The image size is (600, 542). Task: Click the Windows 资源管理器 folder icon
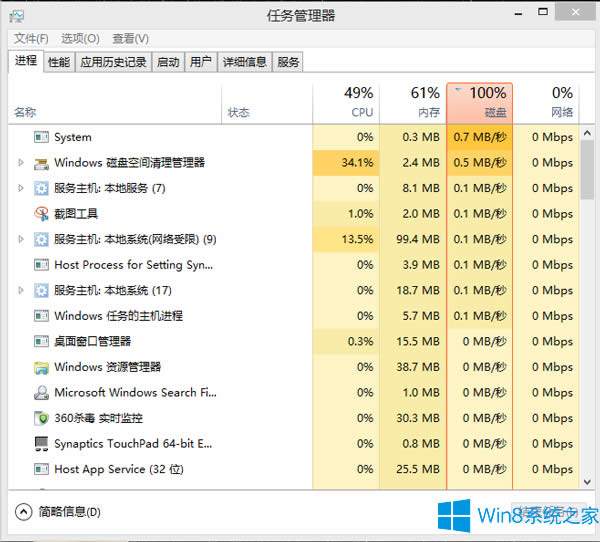coord(41,367)
